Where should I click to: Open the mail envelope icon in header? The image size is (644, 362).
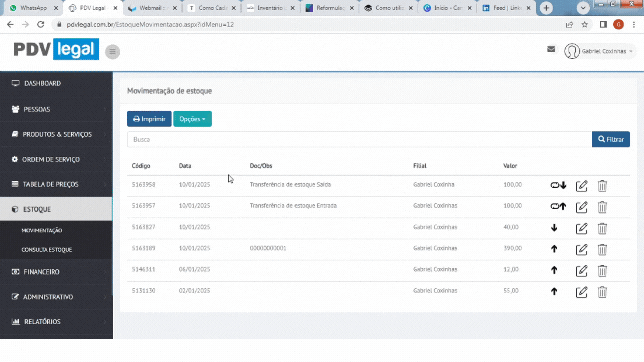(x=551, y=49)
